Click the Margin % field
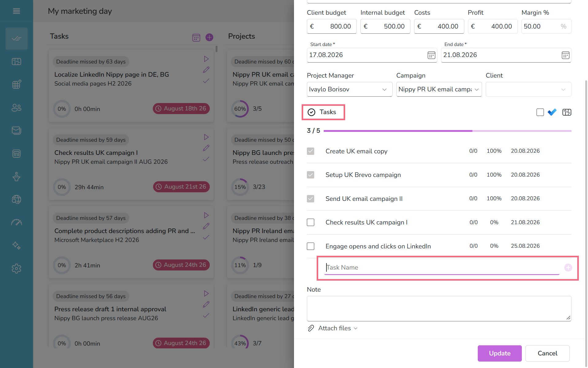 click(x=546, y=26)
